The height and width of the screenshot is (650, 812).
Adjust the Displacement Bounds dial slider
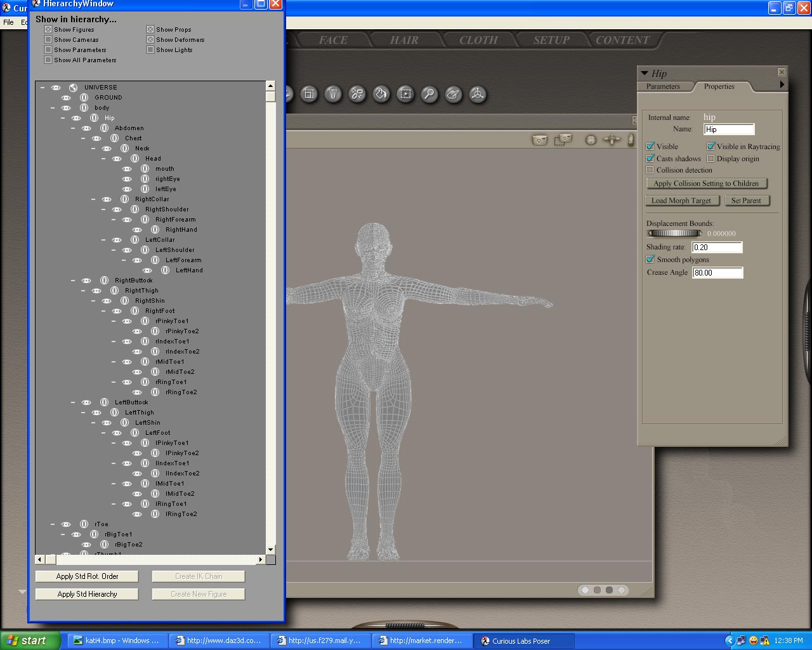(674, 234)
